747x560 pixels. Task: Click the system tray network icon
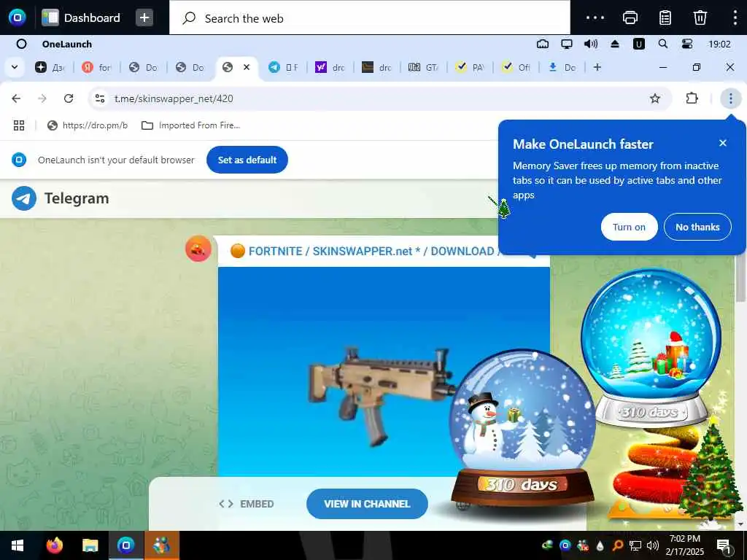point(635,545)
